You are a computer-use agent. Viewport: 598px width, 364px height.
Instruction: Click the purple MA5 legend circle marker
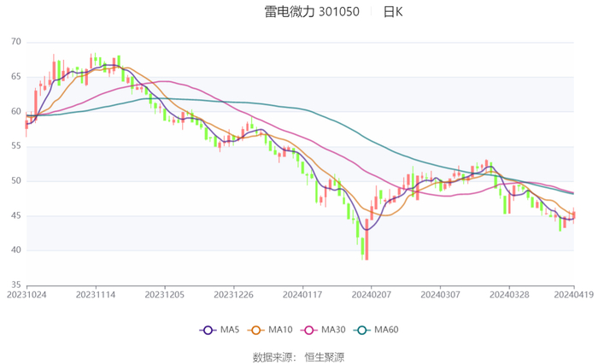pos(207,330)
